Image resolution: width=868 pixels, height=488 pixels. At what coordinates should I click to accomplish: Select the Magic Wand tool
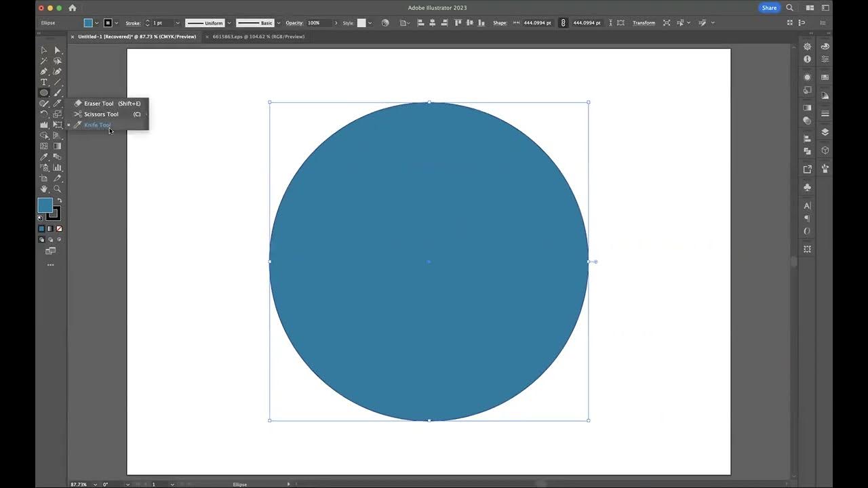coord(44,61)
